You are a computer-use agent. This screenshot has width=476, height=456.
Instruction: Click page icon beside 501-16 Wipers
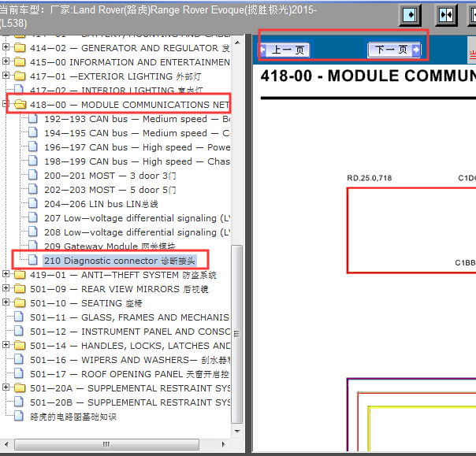tap(19, 359)
